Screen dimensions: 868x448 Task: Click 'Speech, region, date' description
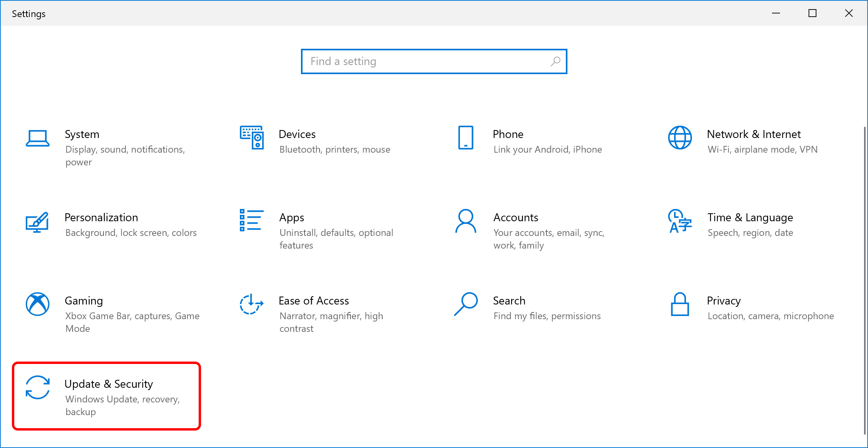tap(751, 233)
